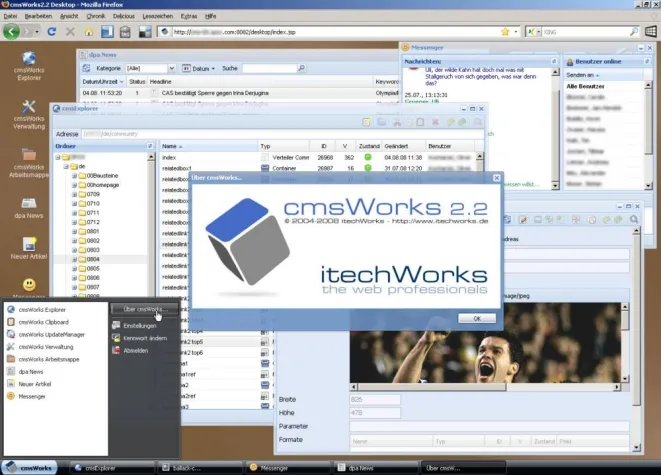Expand the 0804 folder

[x=74, y=259]
